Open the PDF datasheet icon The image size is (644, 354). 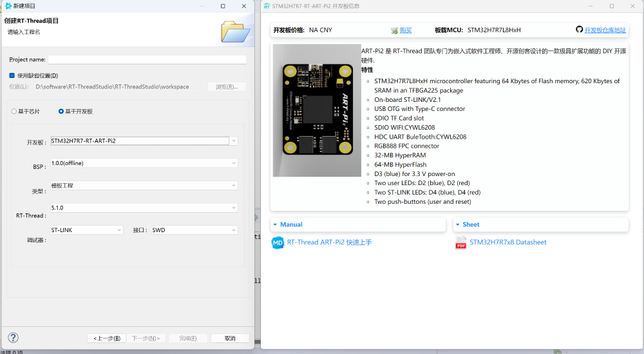pos(461,242)
